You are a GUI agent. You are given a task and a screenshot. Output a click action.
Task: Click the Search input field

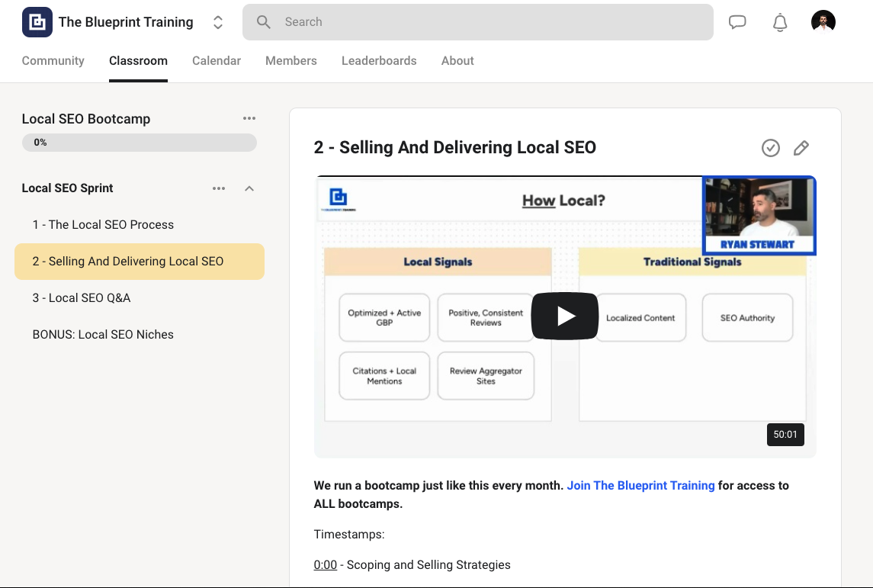[x=477, y=22]
